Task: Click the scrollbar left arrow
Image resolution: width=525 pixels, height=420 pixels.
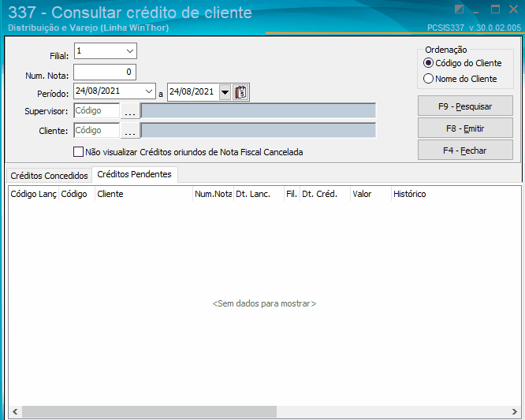Action: click(x=15, y=411)
